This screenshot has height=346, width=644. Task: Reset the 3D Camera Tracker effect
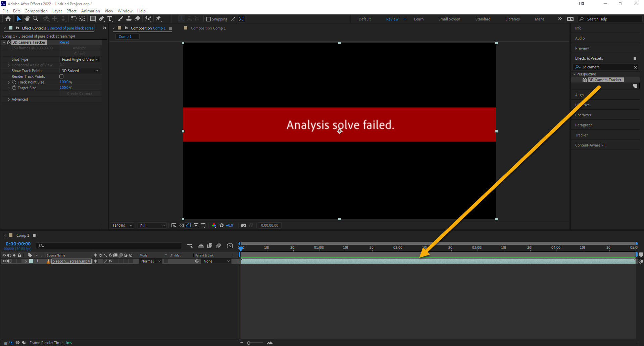(64, 42)
